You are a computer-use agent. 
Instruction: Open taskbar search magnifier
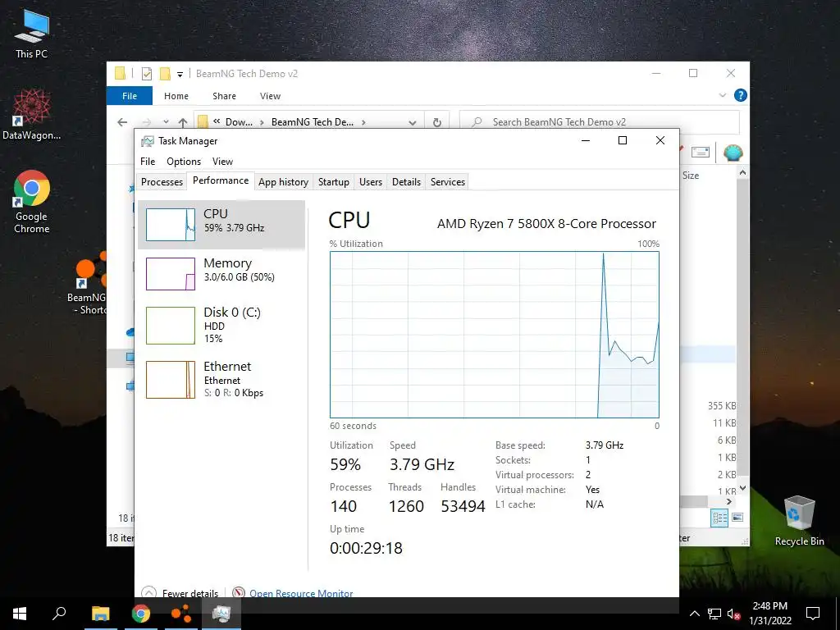coord(59,613)
